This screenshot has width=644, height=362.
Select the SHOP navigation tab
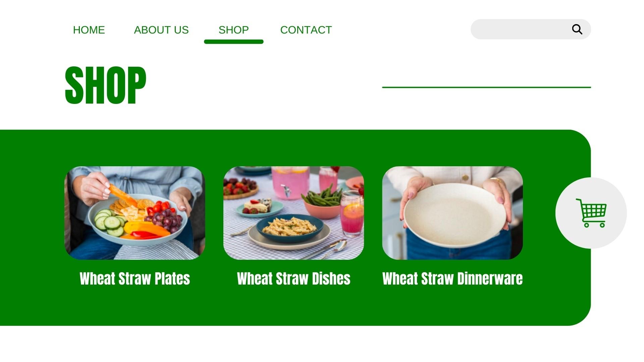pyautogui.click(x=233, y=30)
